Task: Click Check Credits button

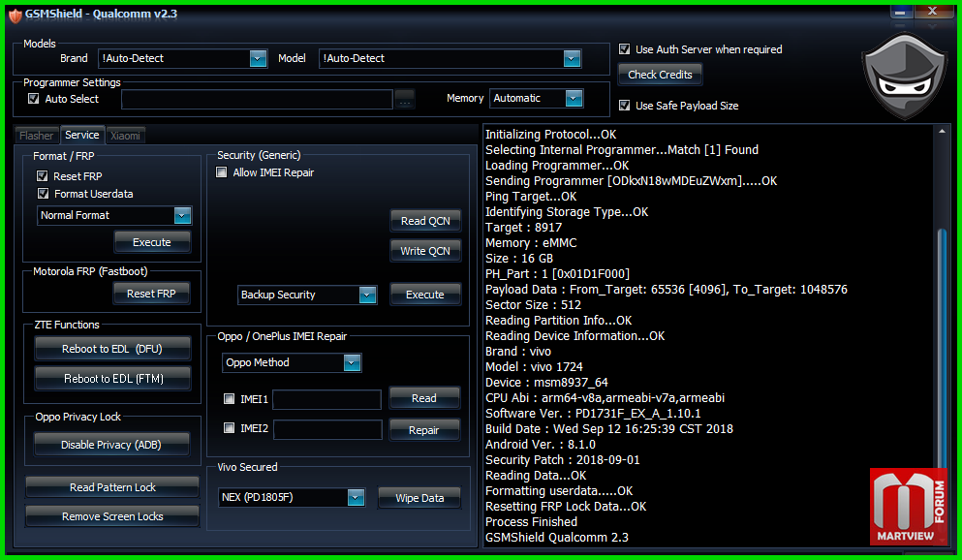Action: [660, 75]
